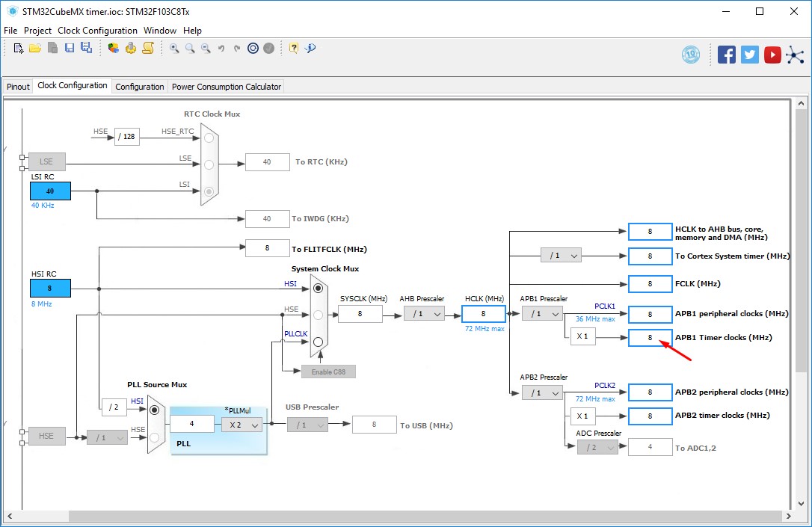The width and height of the screenshot is (812, 527).
Task: Click the horizontal scrollbar right arrow
Action: click(x=788, y=516)
